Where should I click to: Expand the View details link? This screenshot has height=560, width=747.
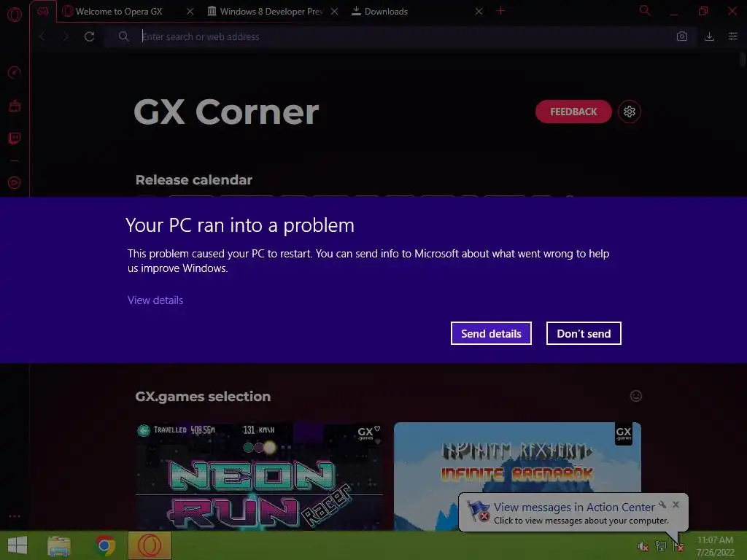point(155,300)
